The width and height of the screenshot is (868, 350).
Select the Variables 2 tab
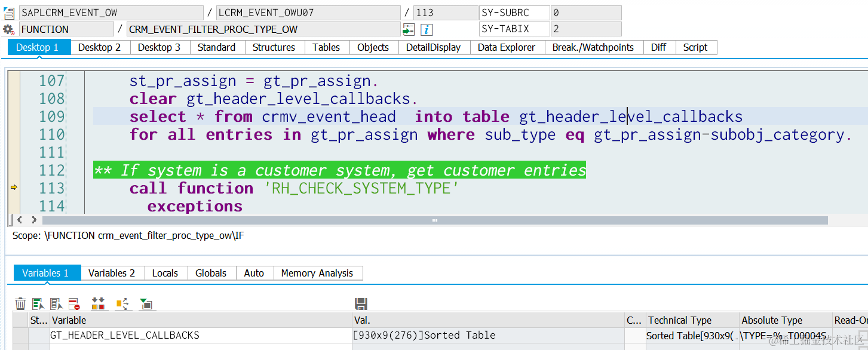coord(112,273)
